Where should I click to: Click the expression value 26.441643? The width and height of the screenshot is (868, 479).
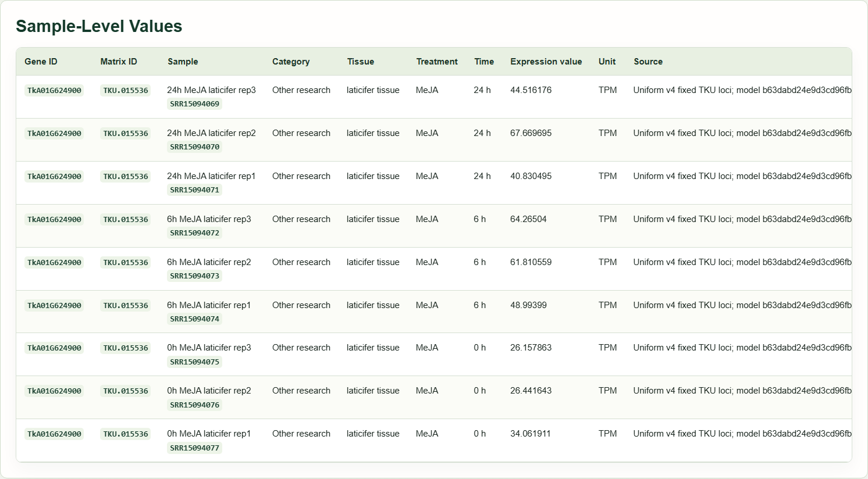click(531, 391)
